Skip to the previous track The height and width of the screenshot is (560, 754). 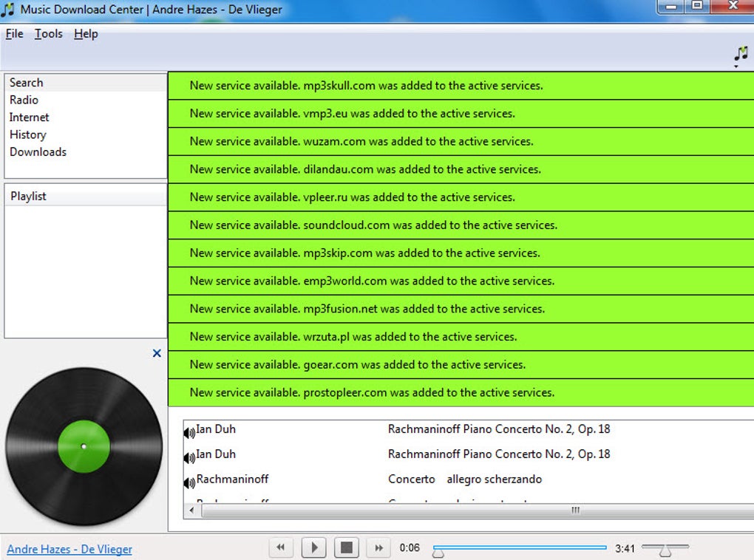281,547
